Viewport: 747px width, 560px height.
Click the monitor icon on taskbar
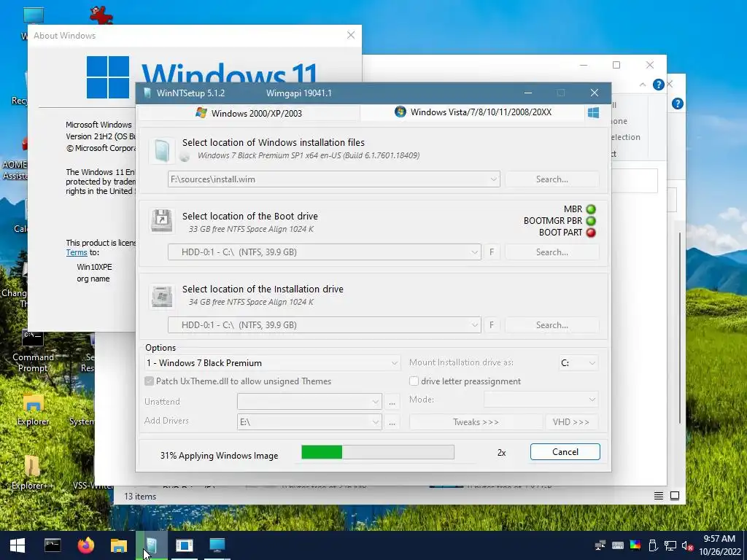pos(217,545)
